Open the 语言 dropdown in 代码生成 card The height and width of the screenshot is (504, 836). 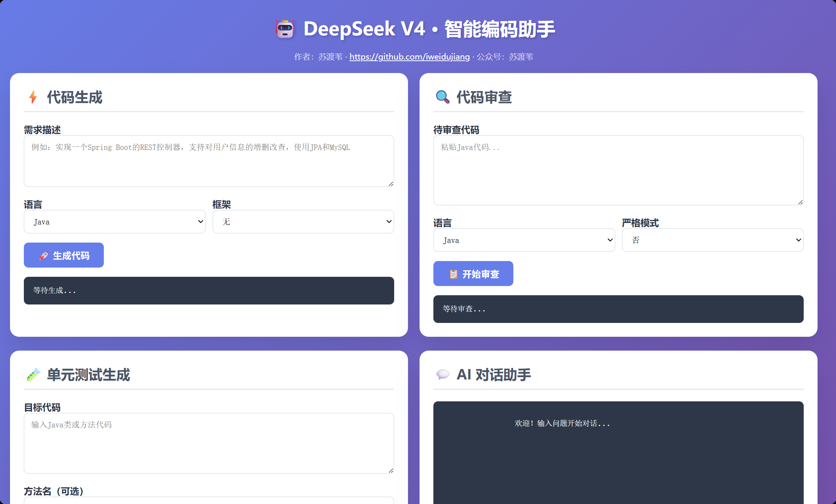pos(115,222)
